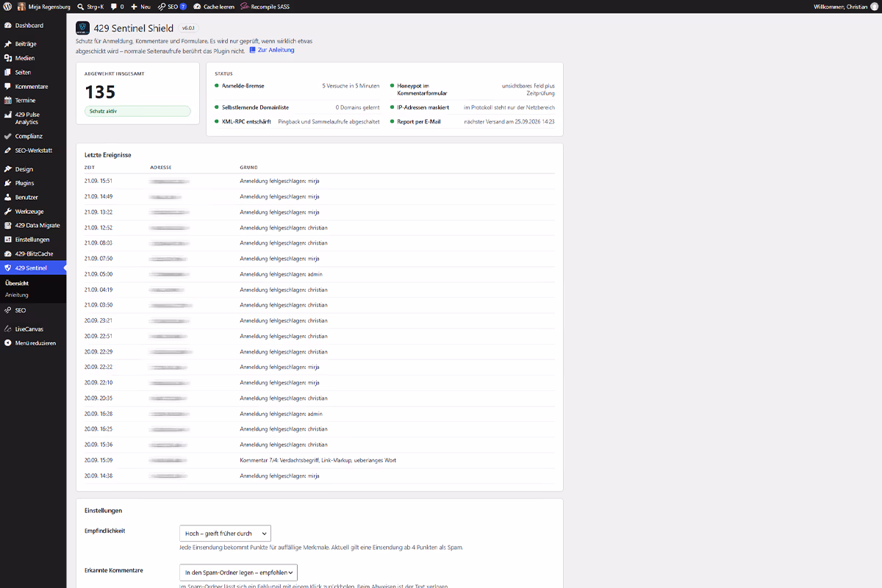Click the v6.0.1 version badge
This screenshot has width=882, height=588.
point(187,29)
